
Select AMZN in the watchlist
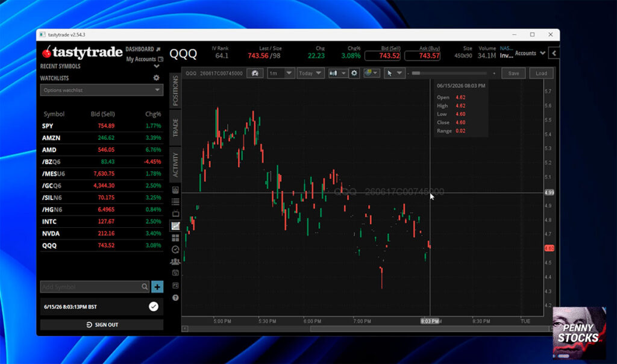point(101,138)
